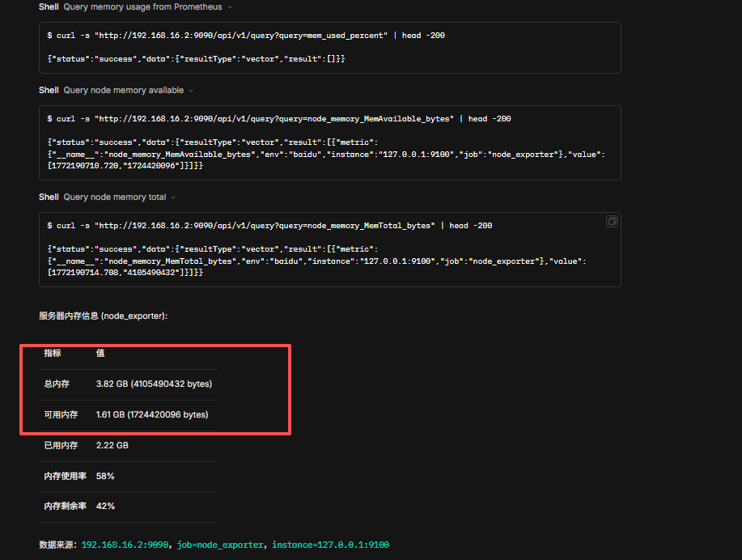Click the 'Shell' label of the memory available step
742x560 pixels.
[49, 91]
